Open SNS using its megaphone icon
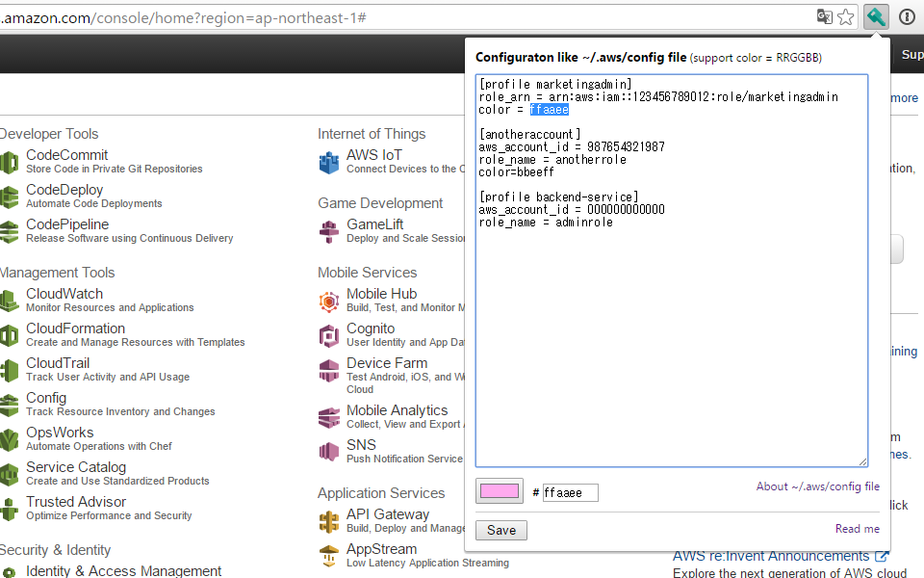The width and height of the screenshot is (924, 578). [x=327, y=450]
